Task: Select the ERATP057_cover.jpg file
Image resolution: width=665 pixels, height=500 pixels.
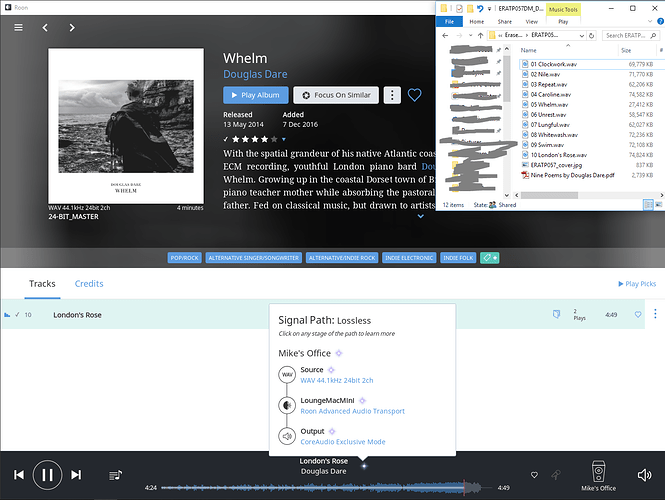Action: 556,165
